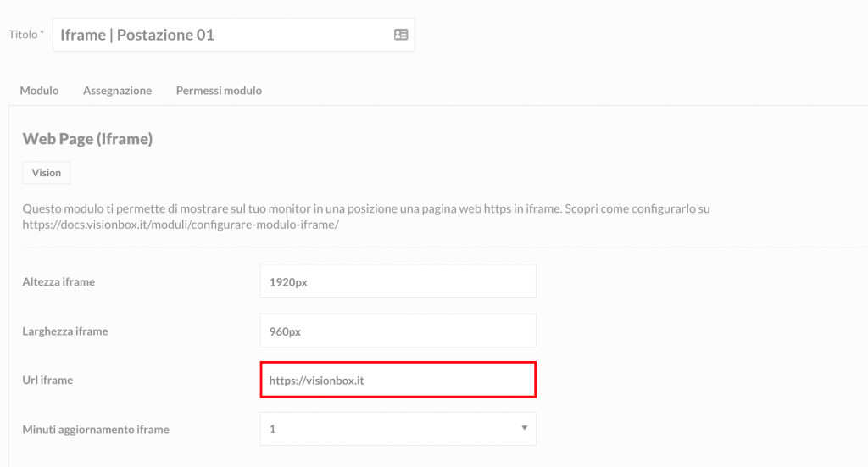
Task: Open the docs.visionbox.it configuration link
Action: coord(181,225)
